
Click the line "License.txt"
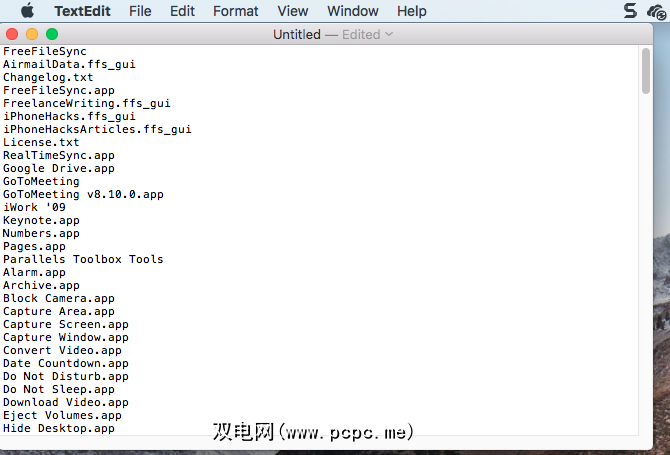(41, 142)
